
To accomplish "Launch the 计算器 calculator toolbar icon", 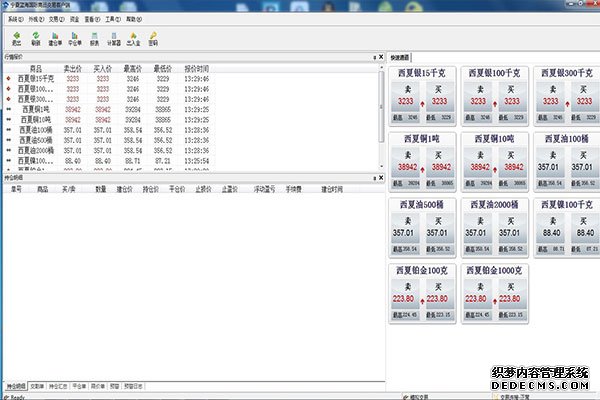I will (x=114, y=39).
